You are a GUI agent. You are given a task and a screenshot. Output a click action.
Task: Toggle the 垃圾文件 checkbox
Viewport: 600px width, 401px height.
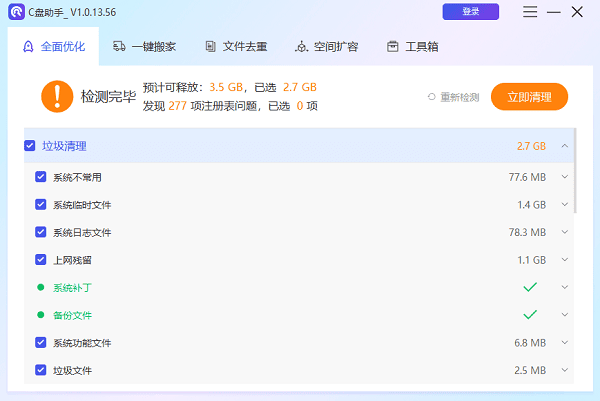[x=41, y=370]
